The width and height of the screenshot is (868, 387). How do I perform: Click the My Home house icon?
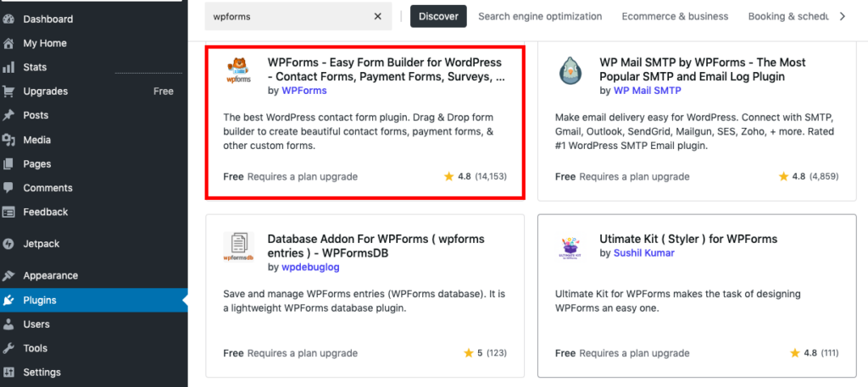[x=8, y=43]
